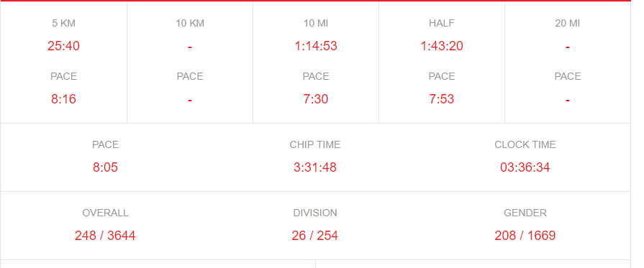Select the 5 KM pace value 8:16
Viewport: 644px width, 268px height.
click(63, 99)
